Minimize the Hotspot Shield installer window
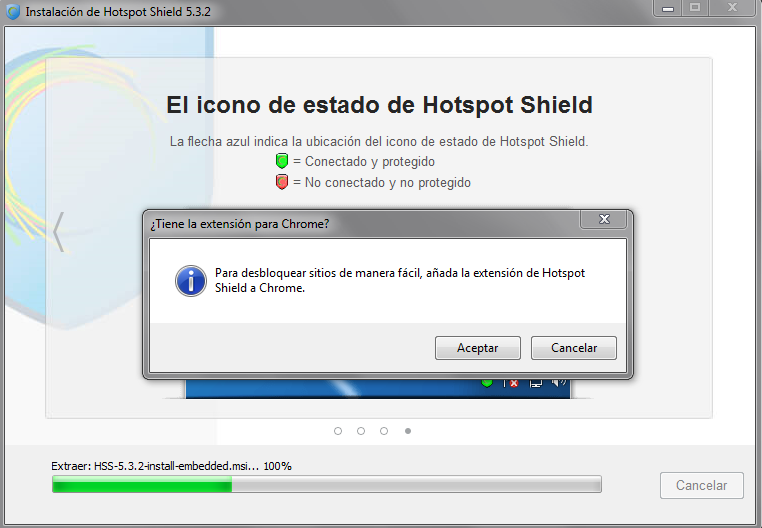This screenshot has height=528, width=762. point(668,8)
